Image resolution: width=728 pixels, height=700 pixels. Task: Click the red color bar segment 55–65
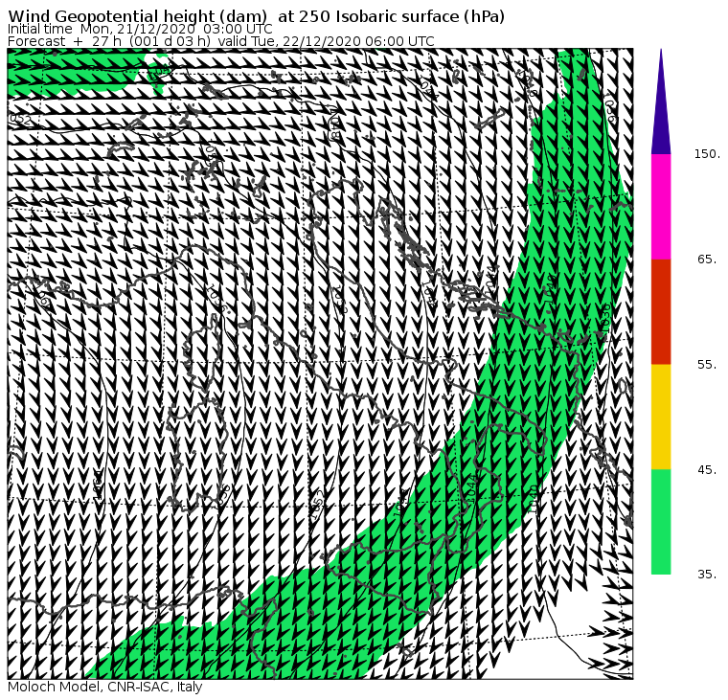click(x=661, y=311)
